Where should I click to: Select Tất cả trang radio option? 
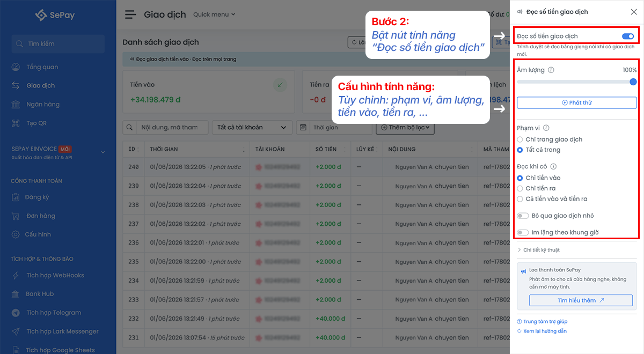click(x=519, y=150)
